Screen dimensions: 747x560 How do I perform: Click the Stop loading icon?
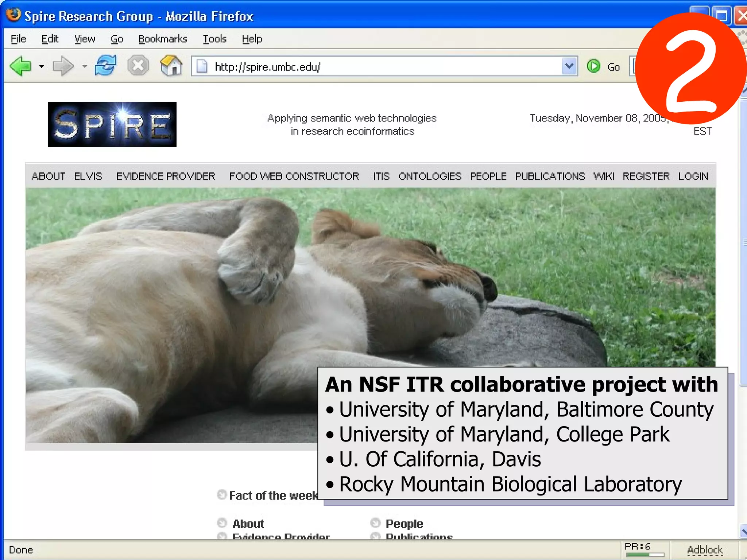[x=138, y=66]
